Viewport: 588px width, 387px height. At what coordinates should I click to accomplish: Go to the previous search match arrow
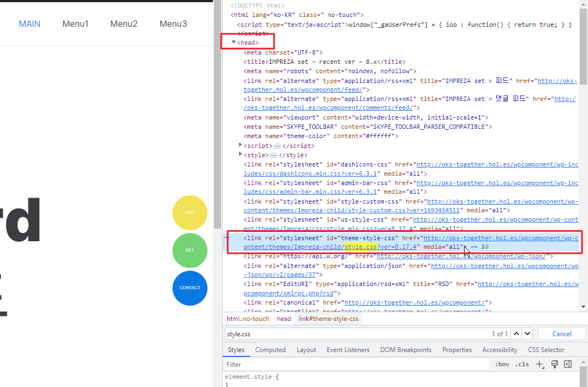pos(516,334)
